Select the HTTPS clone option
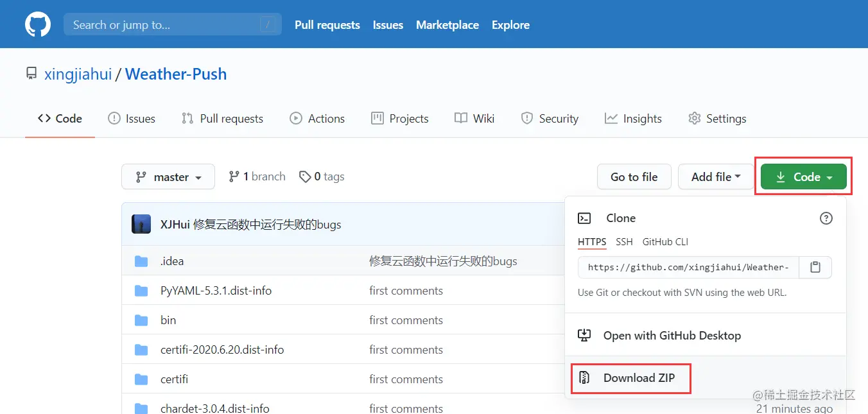 (592, 242)
